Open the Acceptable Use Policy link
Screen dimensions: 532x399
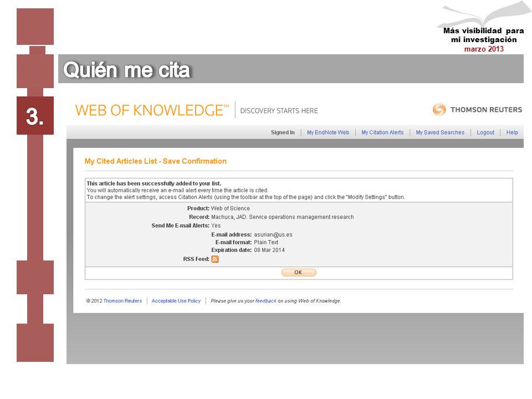coord(176,301)
